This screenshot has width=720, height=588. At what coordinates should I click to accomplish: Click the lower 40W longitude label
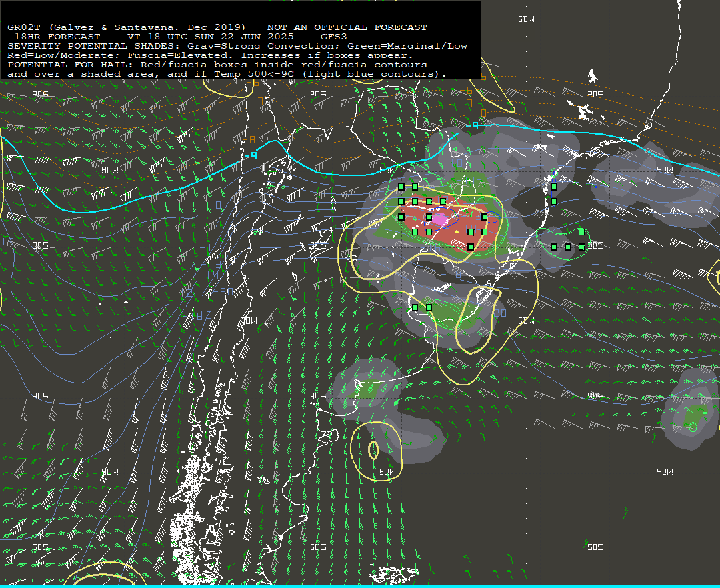665,471
